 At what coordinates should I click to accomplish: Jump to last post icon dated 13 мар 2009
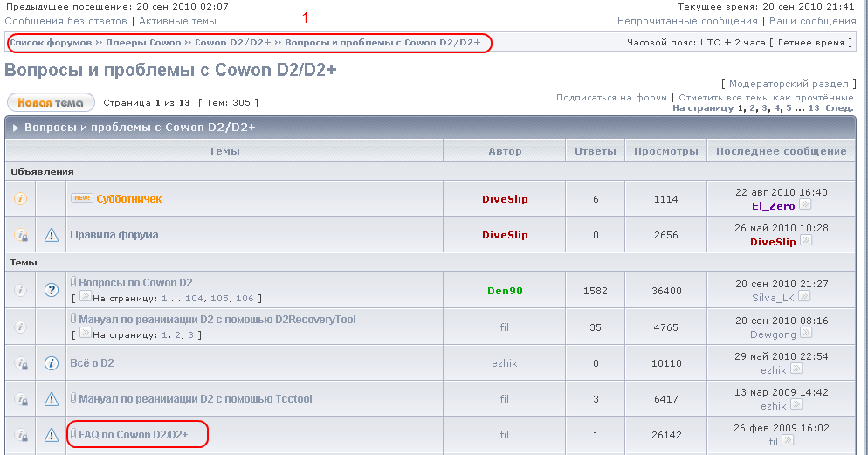tap(796, 404)
